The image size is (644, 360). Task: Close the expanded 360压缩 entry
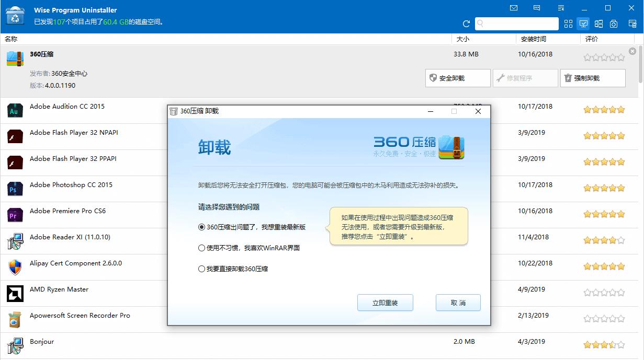coord(632,51)
